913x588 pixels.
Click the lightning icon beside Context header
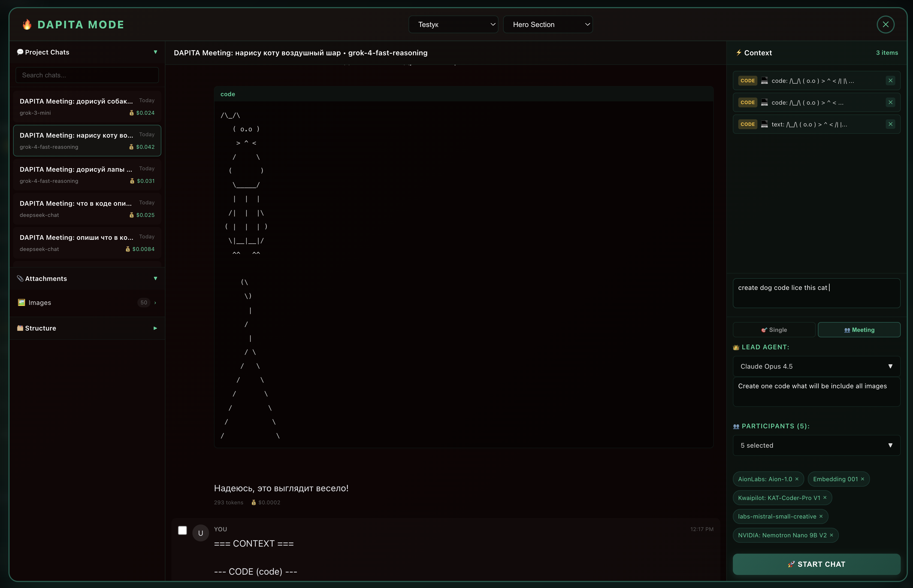tap(739, 53)
